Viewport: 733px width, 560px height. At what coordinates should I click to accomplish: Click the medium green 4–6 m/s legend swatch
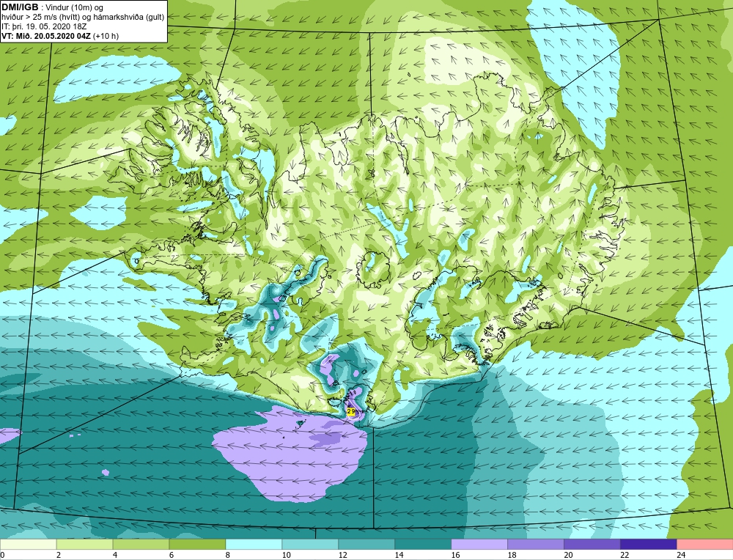141,545
